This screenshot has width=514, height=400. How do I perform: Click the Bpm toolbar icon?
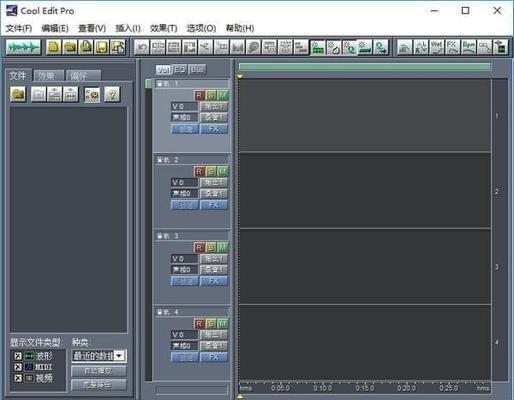pyautogui.click(x=468, y=47)
